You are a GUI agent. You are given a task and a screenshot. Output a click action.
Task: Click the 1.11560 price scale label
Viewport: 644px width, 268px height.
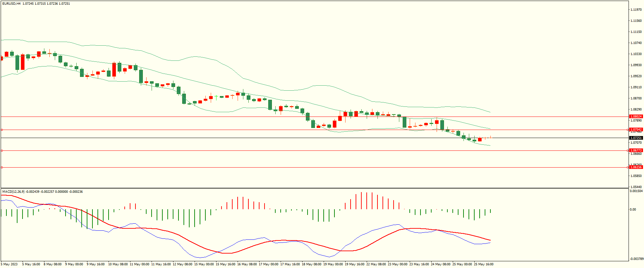coord(636,21)
